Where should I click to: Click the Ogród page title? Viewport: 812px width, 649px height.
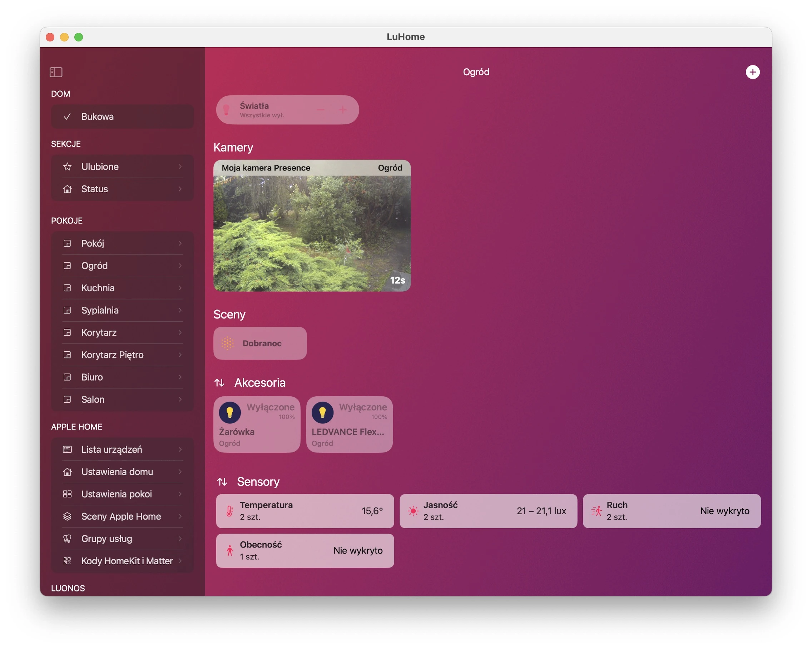click(x=476, y=72)
